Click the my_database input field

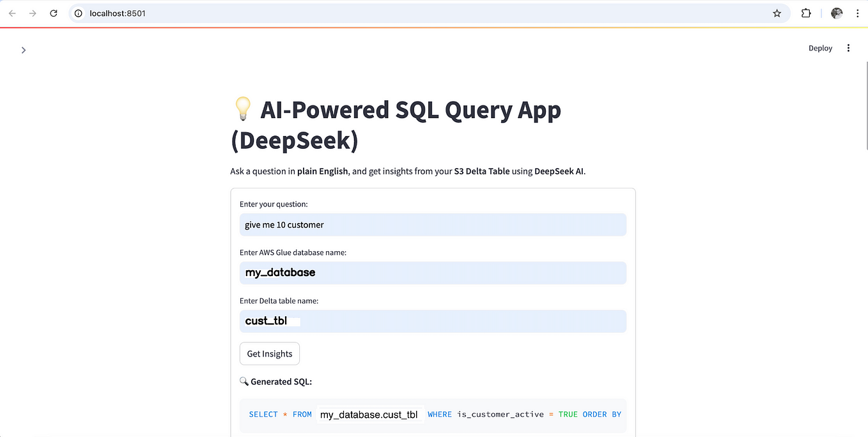coord(433,273)
